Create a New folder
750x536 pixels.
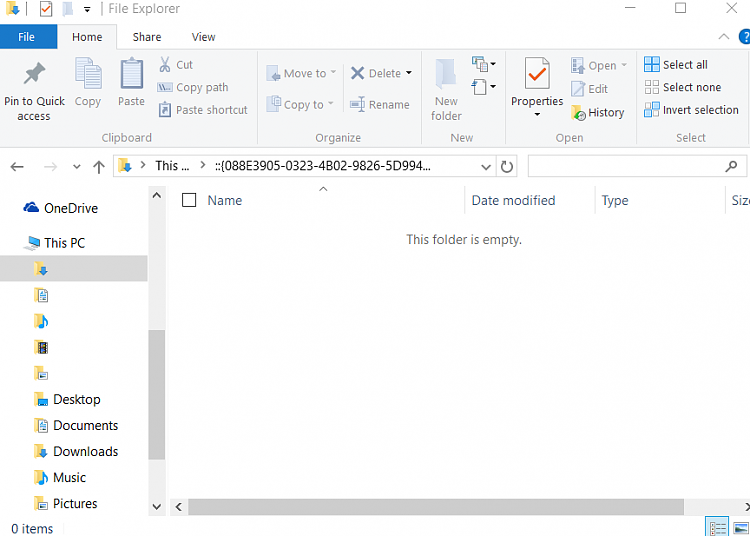coord(446,89)
